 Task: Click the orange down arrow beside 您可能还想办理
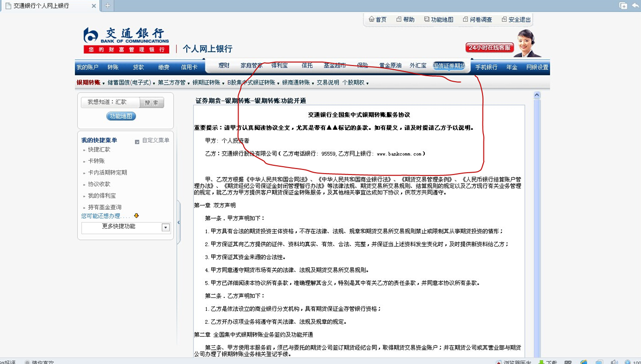point(136,216)
